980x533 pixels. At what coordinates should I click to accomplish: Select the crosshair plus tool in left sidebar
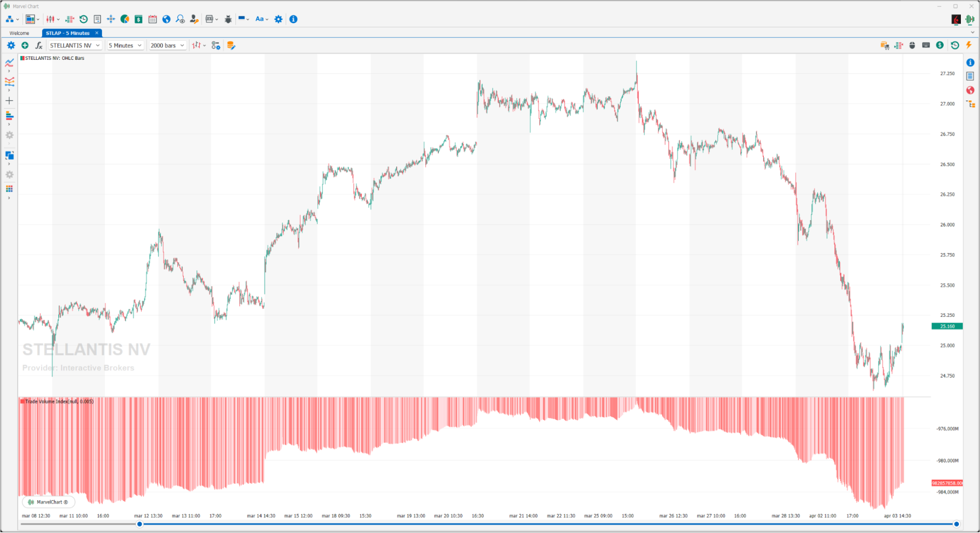click(9, 101)
